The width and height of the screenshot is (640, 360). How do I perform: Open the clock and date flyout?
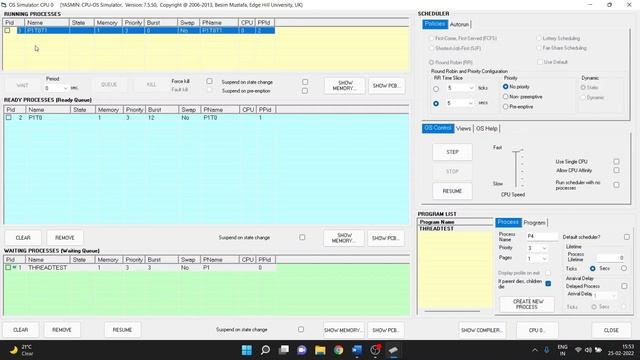click(x=622, y=350)
